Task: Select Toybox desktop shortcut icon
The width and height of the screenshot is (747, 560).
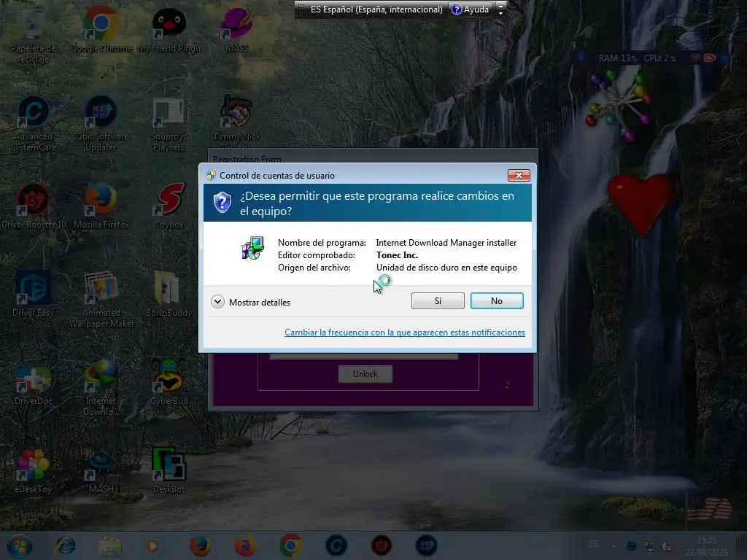Action: [169, 206]
